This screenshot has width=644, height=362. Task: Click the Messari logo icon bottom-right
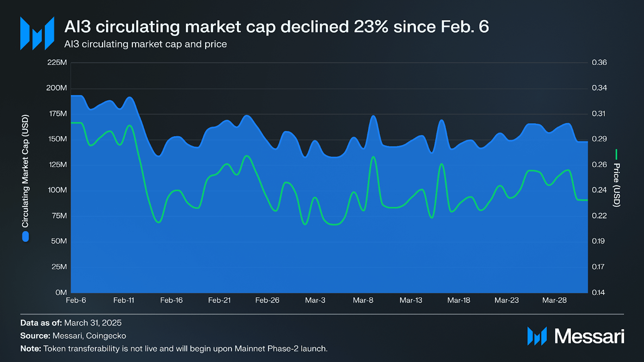click(x=537, y=336)
